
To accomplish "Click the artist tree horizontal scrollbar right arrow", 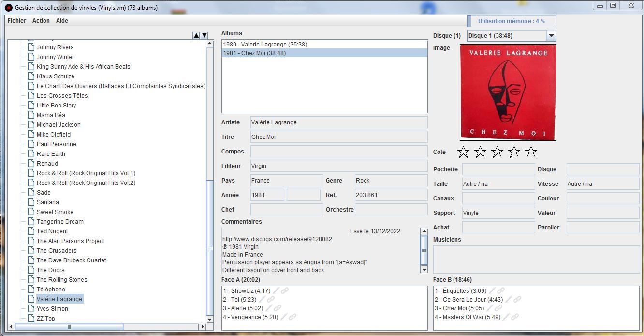I will [x=203, y=327].
